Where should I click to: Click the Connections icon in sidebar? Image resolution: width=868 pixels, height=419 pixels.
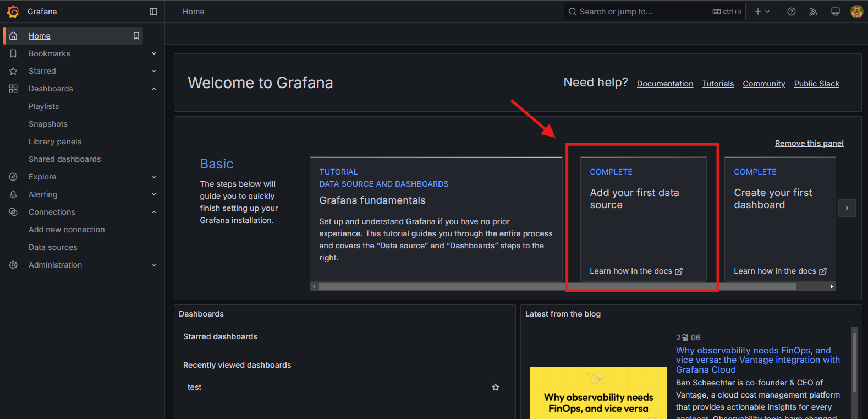point(14,212)
